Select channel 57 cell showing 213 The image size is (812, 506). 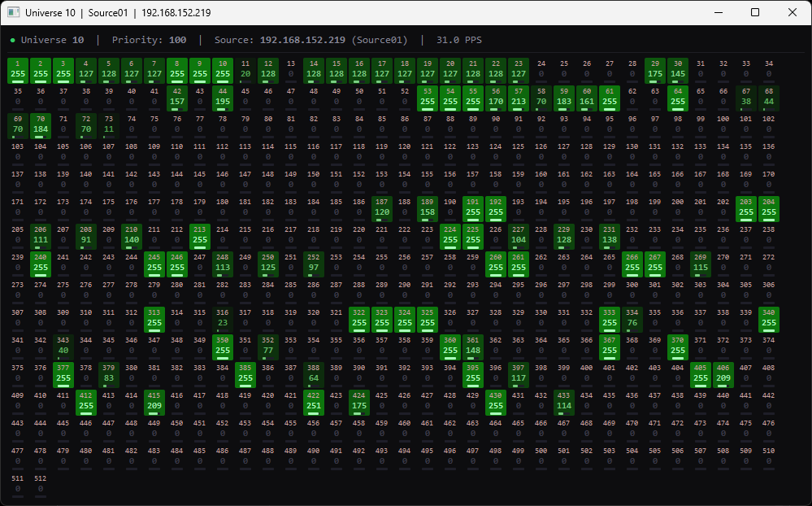tap(519, 98)
